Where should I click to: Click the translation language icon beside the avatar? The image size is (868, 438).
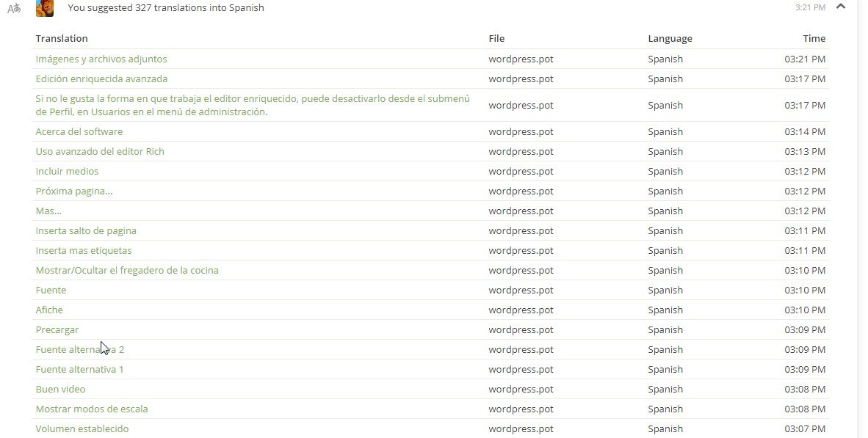(14, 8)
